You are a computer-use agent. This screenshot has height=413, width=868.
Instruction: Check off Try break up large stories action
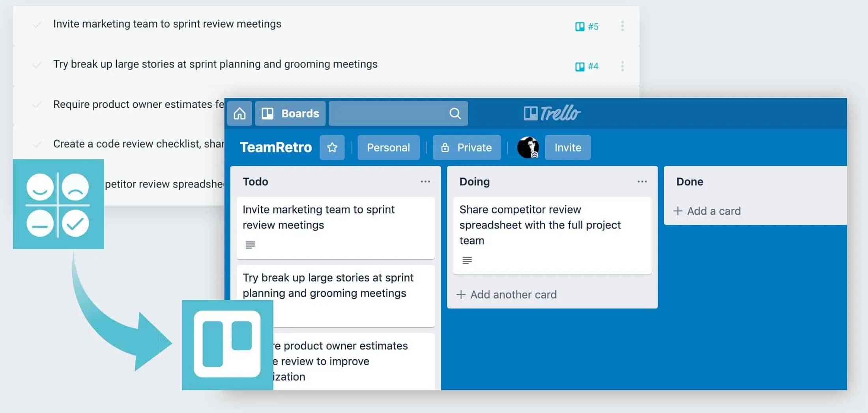click(37, 65)
